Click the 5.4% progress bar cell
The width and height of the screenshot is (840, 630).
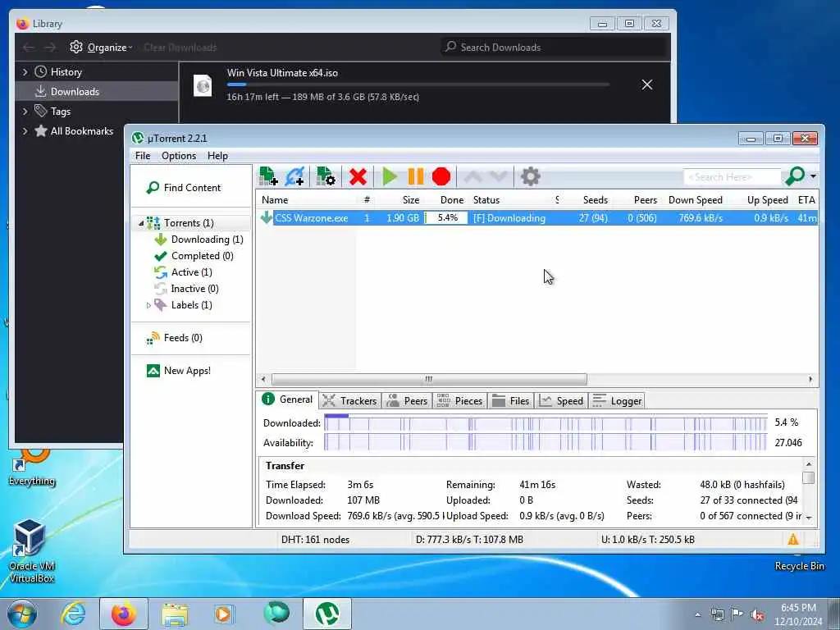[x=447, y=218]
